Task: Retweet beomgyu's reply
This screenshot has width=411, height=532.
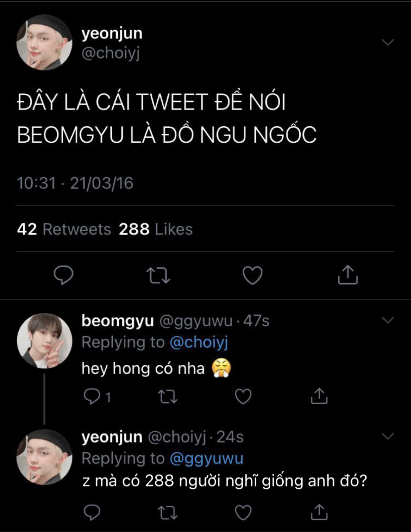Action: [168, 396]
